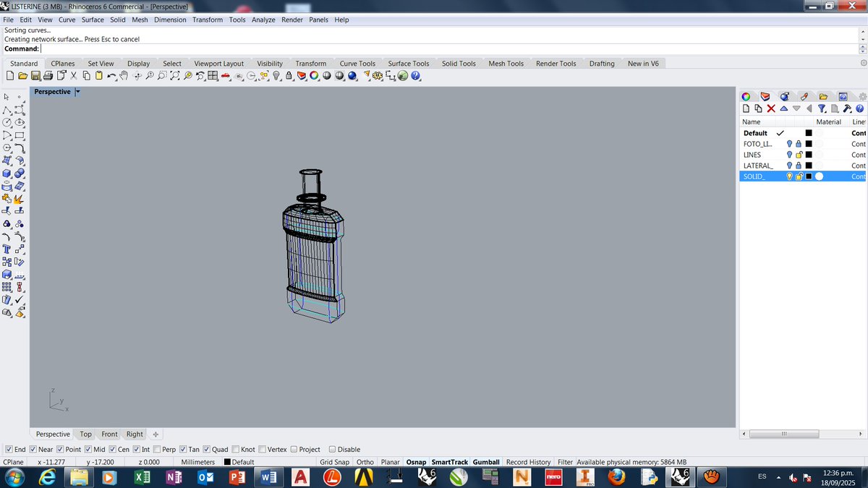Viewport: 868px width, 488px height.
Task: Switch to the Curve Tools toolbar tab
Action: coord(357,64)
